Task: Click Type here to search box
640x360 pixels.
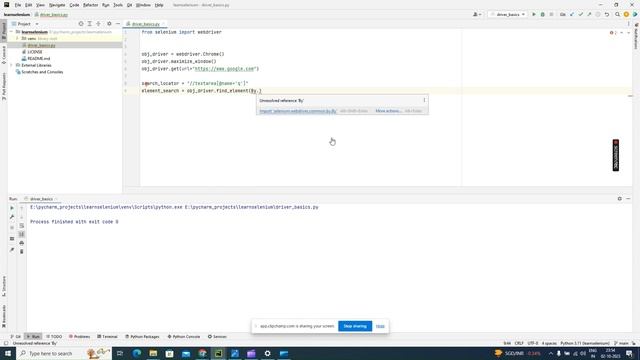Action: tap(64, 353)
